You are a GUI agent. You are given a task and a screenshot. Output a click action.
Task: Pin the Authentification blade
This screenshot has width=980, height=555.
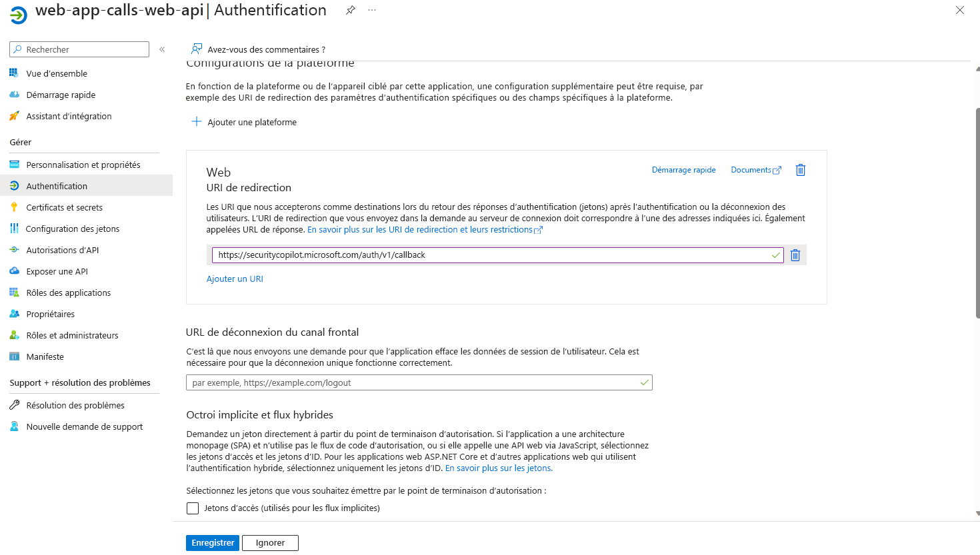click(350, 10)
